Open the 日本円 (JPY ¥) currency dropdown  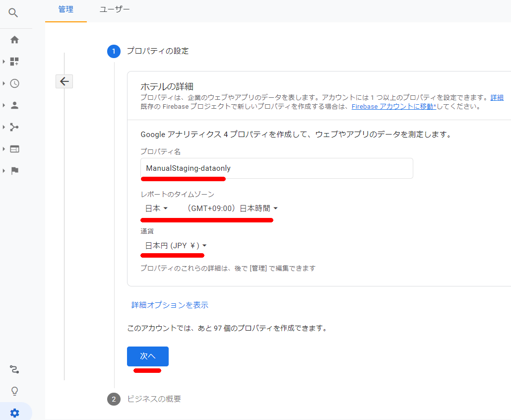click(x=176, y=246)
